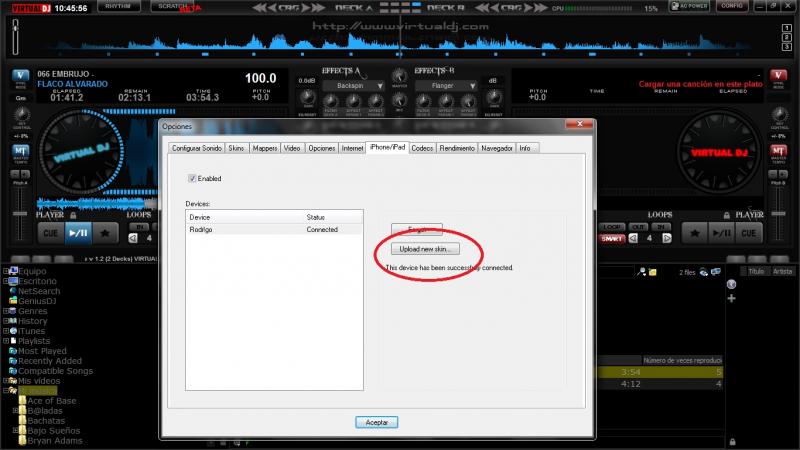Click the star hot cue button on deck A

click(x=105, y=233)
